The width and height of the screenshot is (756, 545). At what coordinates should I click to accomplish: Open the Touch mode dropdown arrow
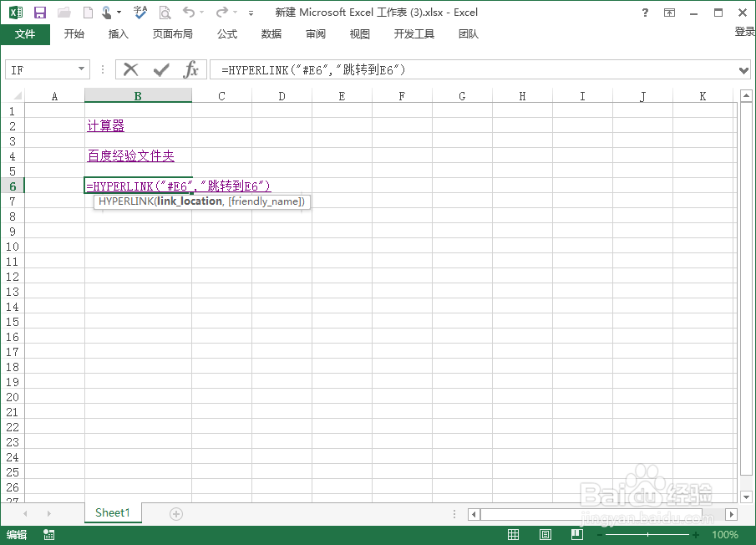point(119,13)
